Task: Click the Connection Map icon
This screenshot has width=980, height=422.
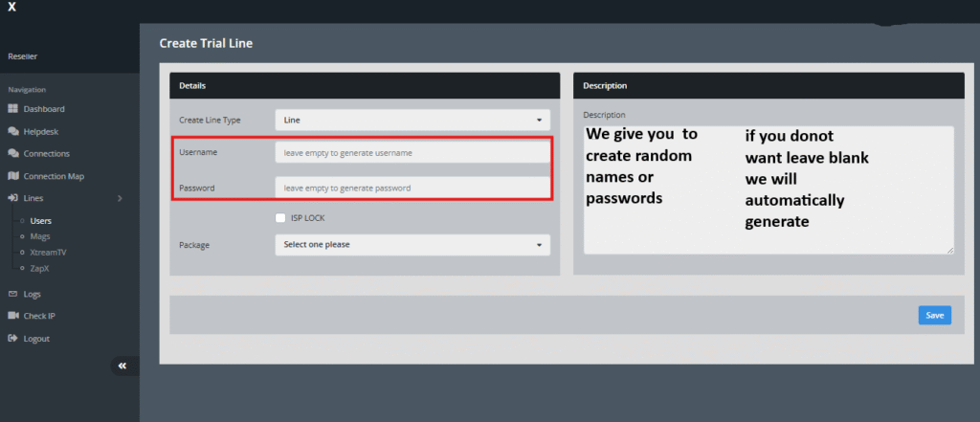Action: point(13,176)
